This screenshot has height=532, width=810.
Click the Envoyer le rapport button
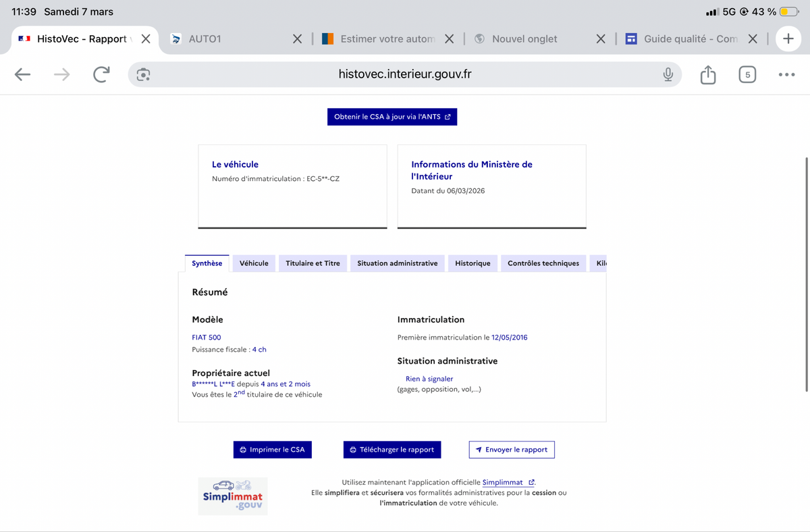coord(512,450)
